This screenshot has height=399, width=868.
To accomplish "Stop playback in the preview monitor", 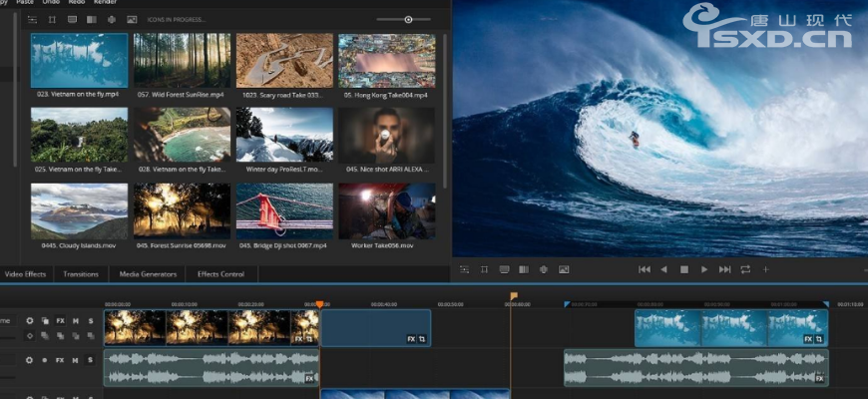I will click(x=684, y=269).
